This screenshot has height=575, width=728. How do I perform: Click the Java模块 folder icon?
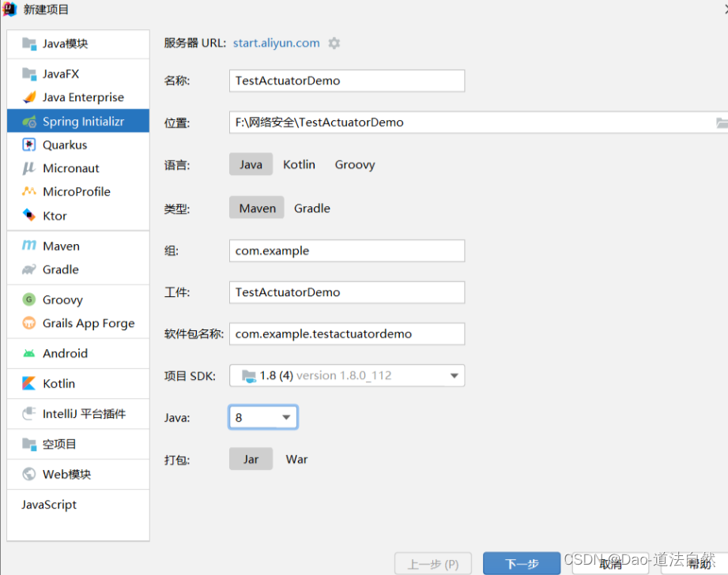pyautogui.click(x=29, y=43)
